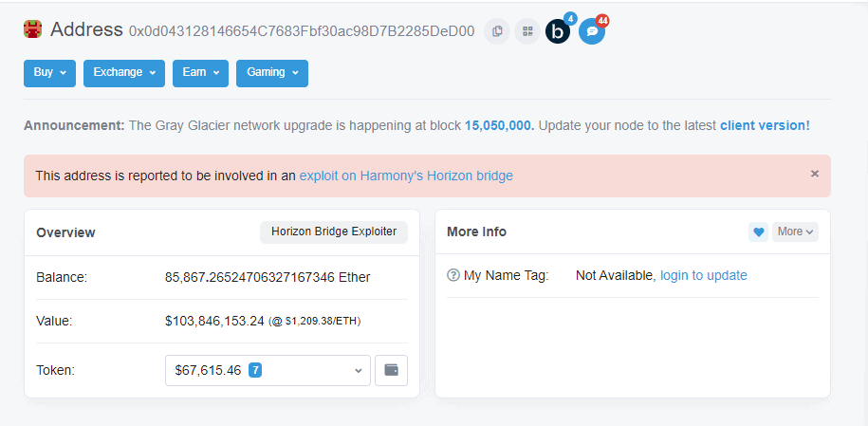The image size is (868, 426).
Task: Open the Gaming dropdown menu
Action: coord(272,73)
